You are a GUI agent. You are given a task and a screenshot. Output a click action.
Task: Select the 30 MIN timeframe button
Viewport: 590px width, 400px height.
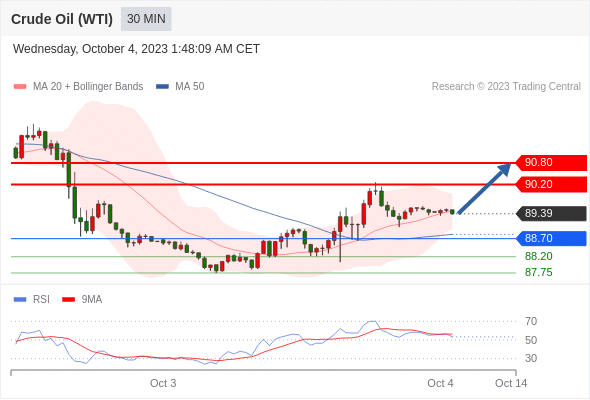tap(146, 19)
